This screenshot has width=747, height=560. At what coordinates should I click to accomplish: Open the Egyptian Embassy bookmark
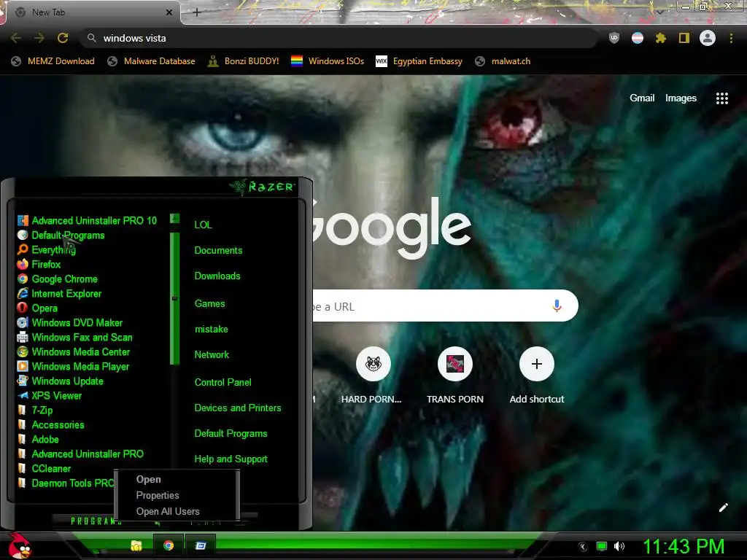click(x=419, y=61)
